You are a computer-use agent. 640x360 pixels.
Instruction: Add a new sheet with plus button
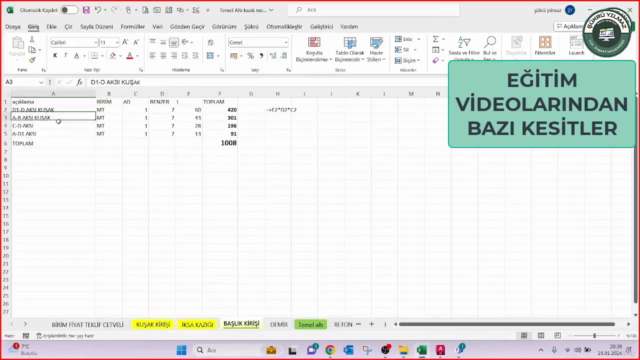click(x=371, y=324)
